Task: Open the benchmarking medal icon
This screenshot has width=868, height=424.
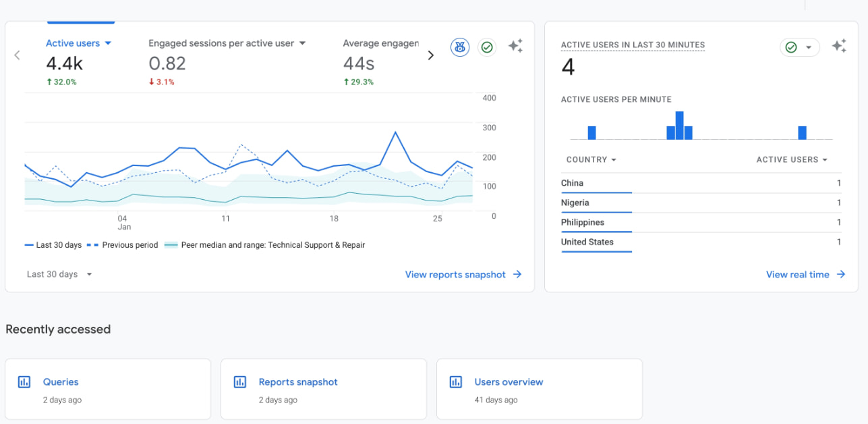Action: (x=460, y=47)
